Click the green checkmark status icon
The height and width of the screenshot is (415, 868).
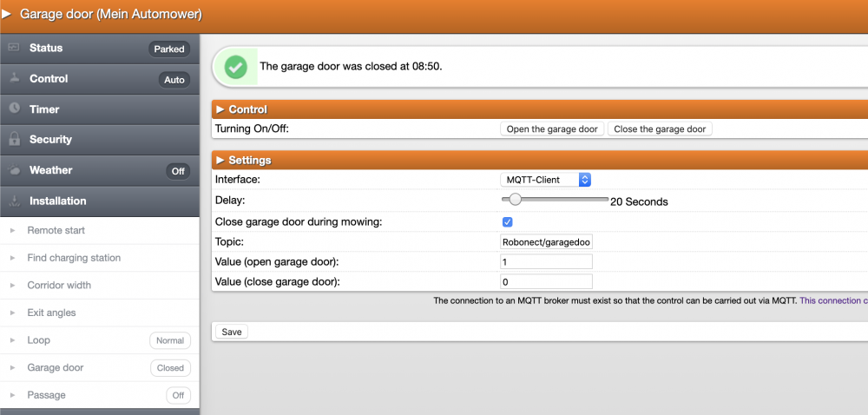click(x=235, y=67)
